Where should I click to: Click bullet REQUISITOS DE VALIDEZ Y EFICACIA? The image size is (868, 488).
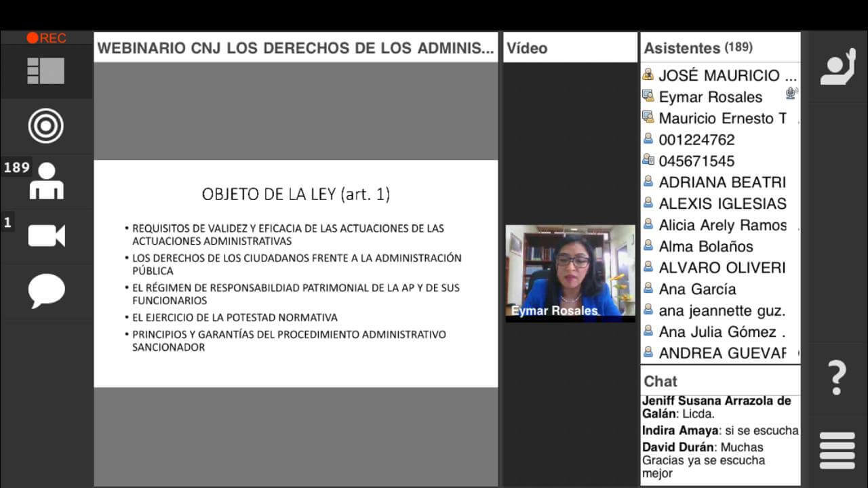pos(284,235)
